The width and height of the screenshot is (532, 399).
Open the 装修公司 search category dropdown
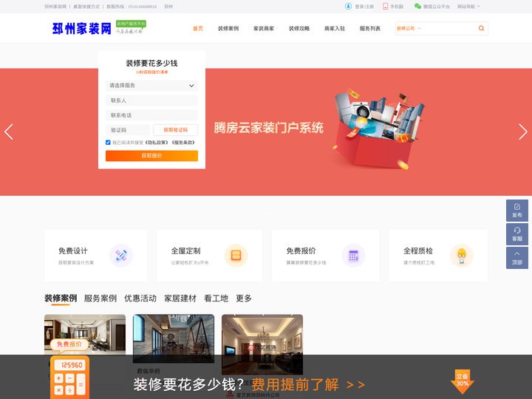click(x=409, y=29)
